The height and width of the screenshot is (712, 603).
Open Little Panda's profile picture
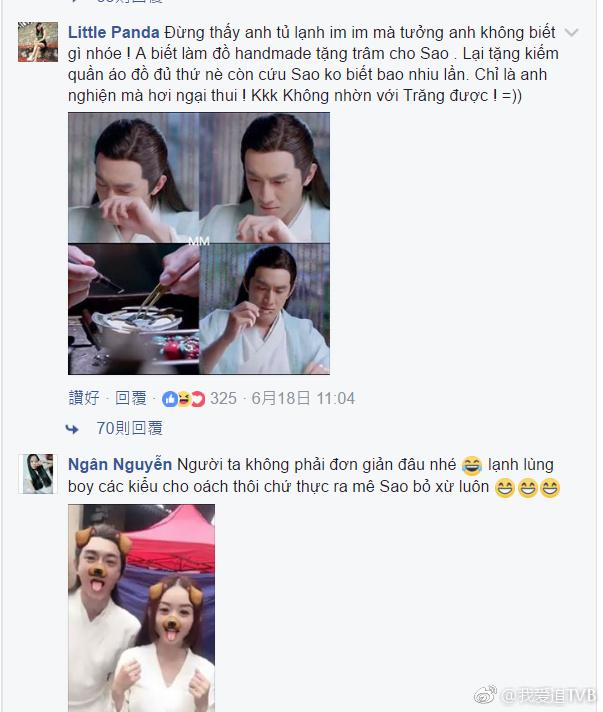tap(38, 42)
